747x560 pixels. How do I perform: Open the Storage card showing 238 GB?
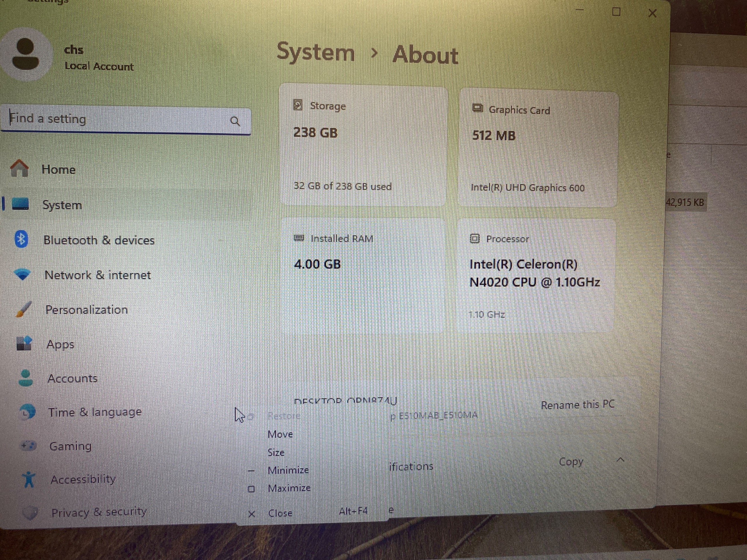click(x=363, y=145)
